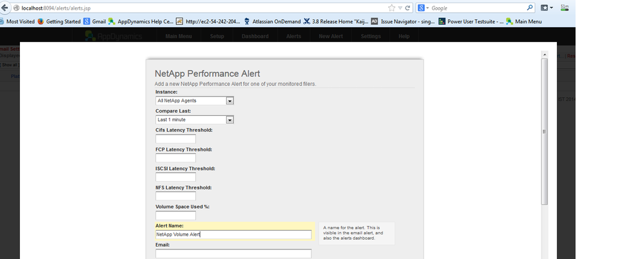The width and height of the screenshot is (644, 259).
Task: Bookmark this page with the star icon
Action: [391, 8]
